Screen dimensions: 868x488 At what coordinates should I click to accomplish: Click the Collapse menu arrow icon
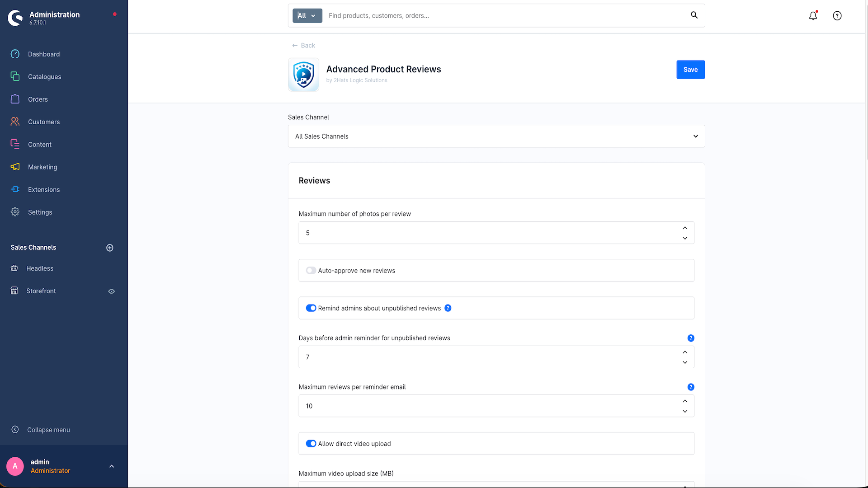[15, 429]
